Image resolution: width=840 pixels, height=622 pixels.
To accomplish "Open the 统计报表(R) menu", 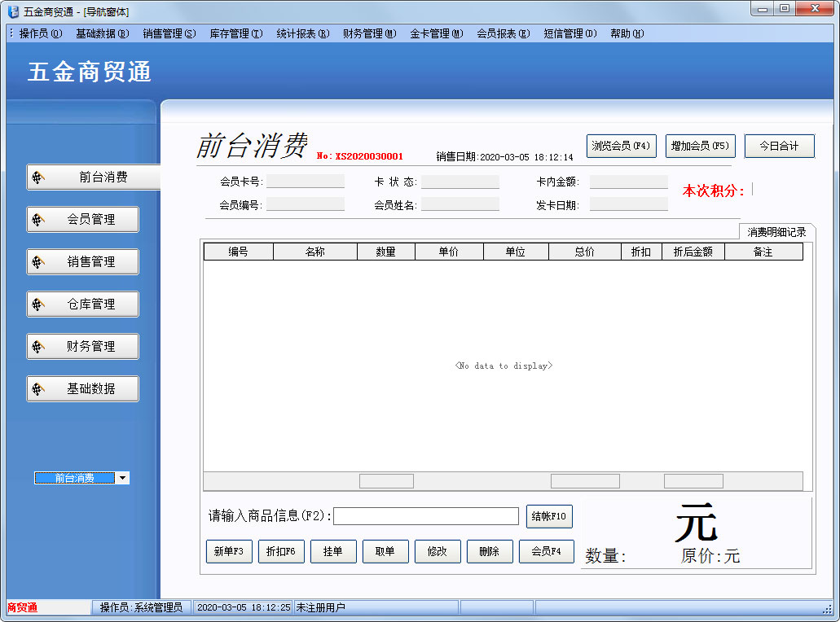I will click(x=303, y=33).
